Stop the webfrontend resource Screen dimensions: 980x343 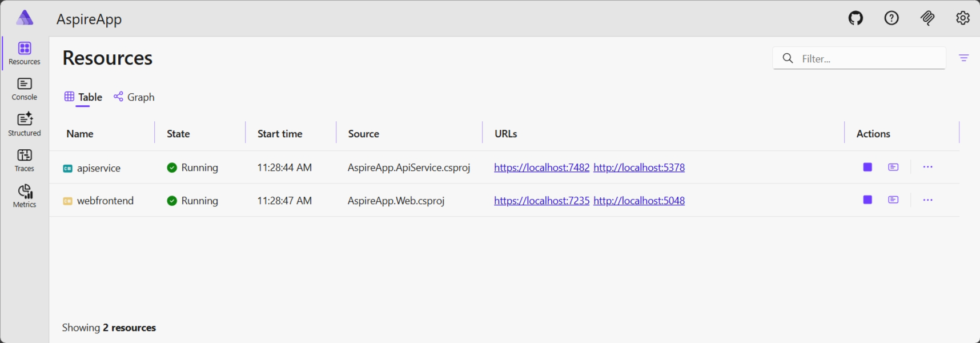[x=867, y=200]
